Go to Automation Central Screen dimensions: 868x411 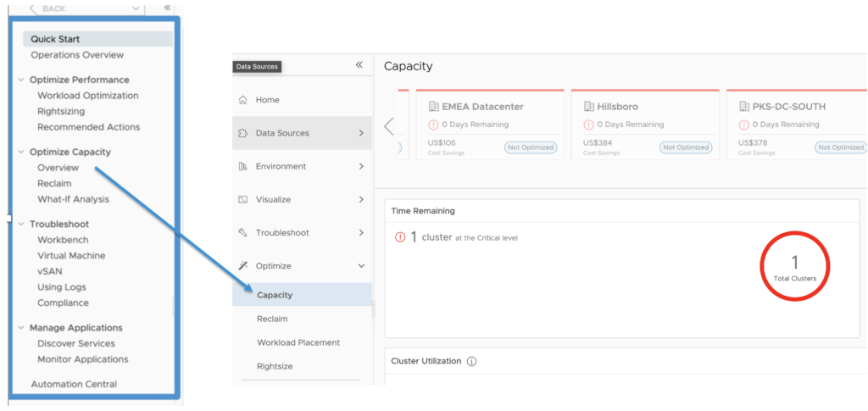tap(74, 384)
